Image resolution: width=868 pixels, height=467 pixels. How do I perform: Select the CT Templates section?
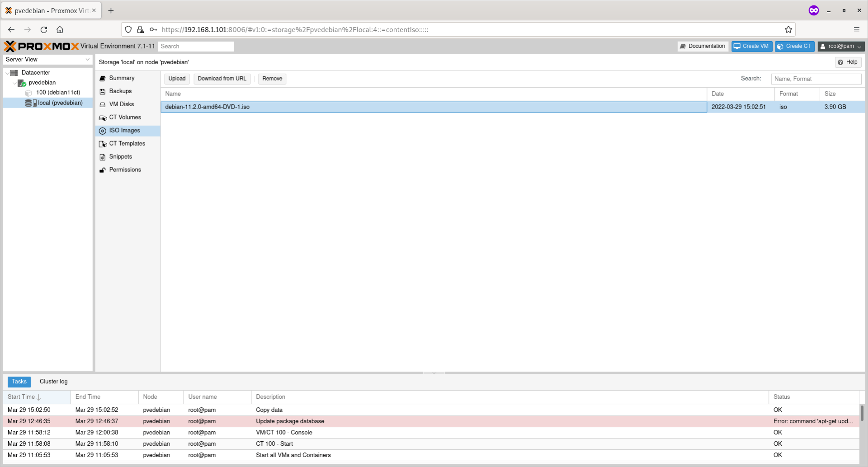(x=127, y=143)
